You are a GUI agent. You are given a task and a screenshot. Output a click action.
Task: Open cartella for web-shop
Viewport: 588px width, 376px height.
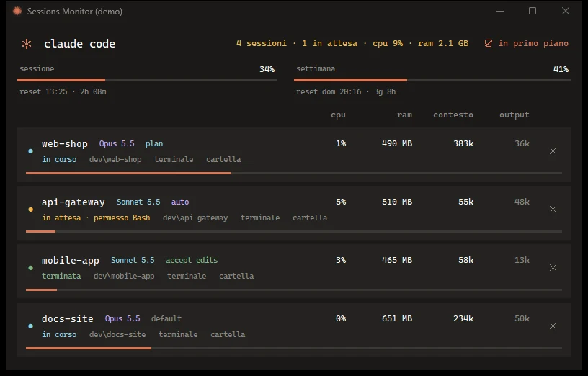223,159
